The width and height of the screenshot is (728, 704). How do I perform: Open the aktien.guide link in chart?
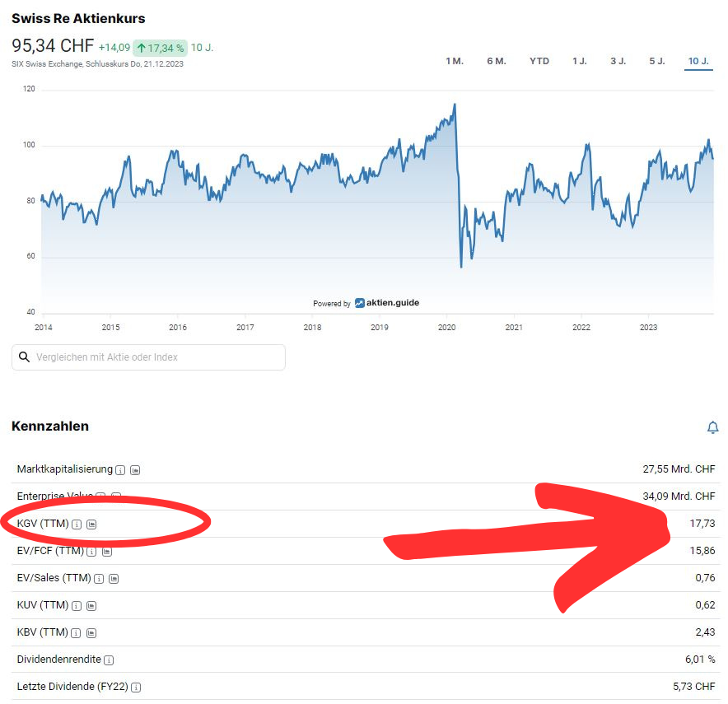click(387, 303)
